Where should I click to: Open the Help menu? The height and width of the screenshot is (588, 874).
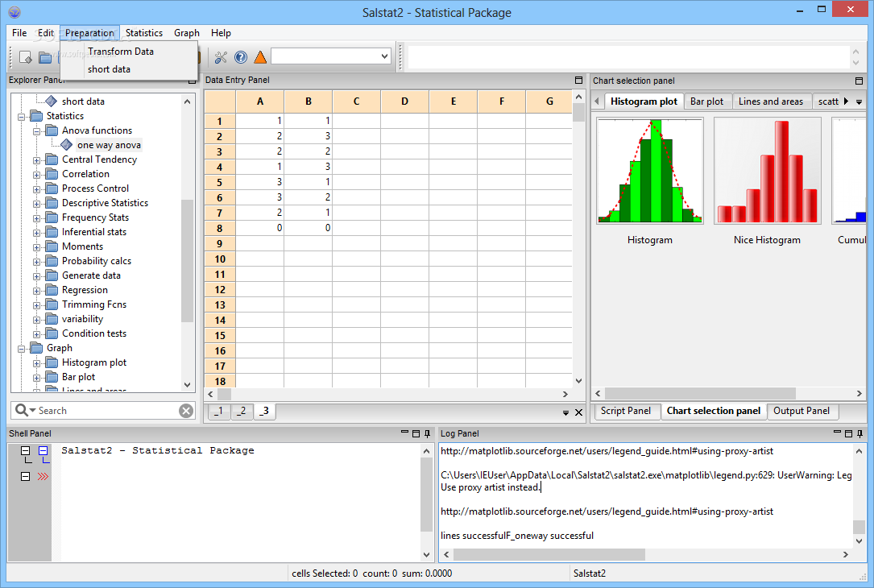click(x=221, y=33)
